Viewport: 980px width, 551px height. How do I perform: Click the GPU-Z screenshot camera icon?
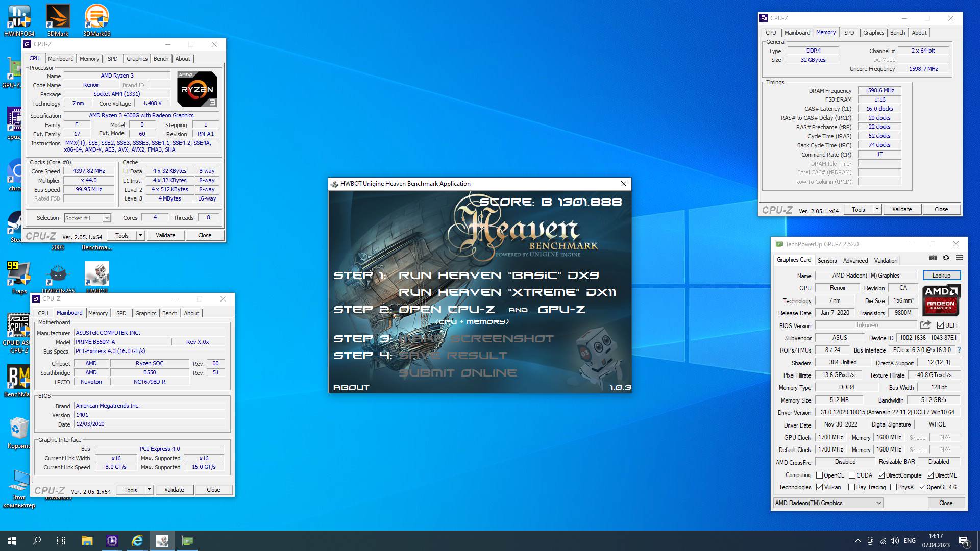pyautogui.click(x=933, y=258)
